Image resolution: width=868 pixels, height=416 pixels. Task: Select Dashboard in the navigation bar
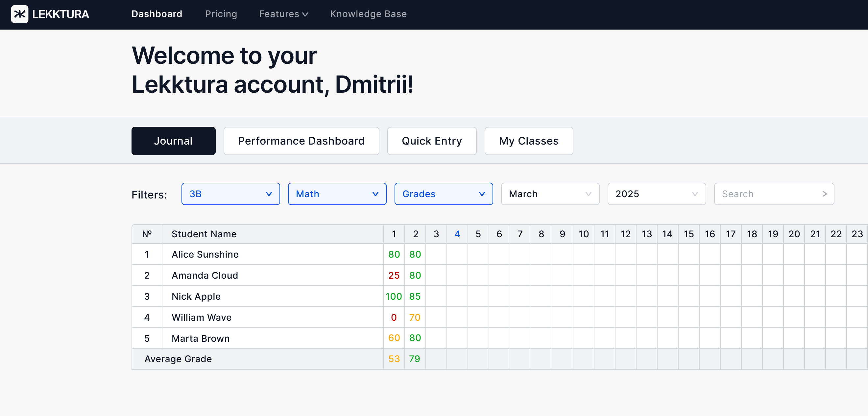point(157,14)
